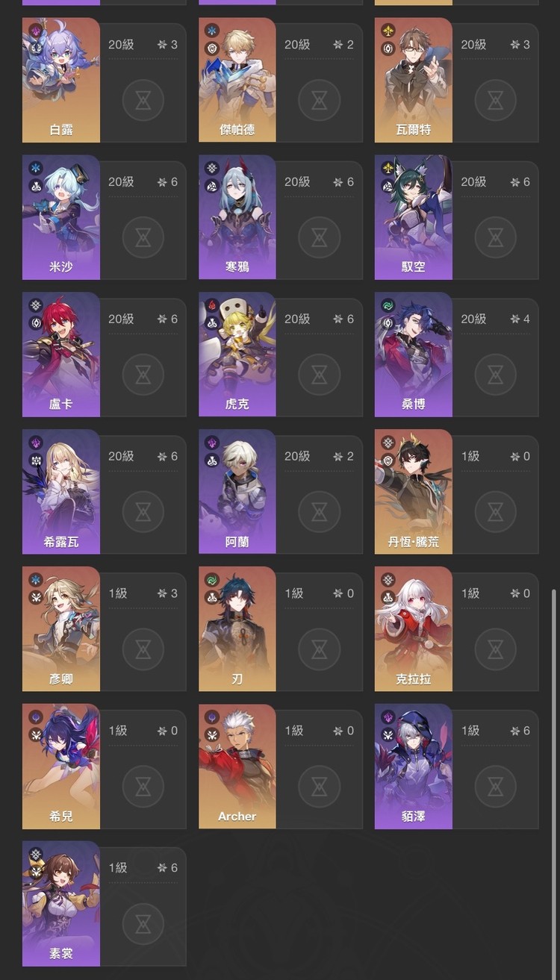
Task: Select the 盧卡 character portrait
Action: coord(61,355)
